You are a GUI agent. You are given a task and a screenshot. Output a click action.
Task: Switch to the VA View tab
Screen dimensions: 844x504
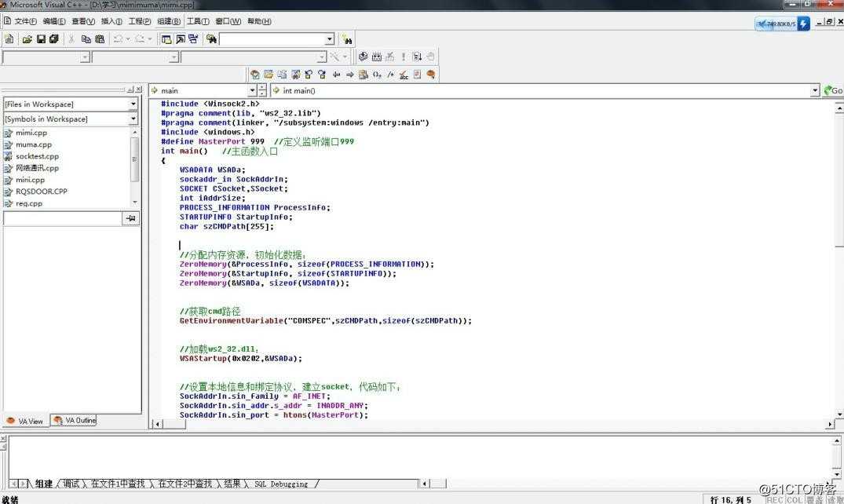tap(25, 421)
